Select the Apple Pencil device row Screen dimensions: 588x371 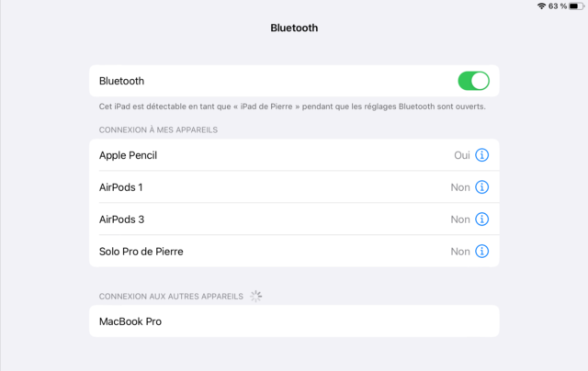[x=294, y=155]
